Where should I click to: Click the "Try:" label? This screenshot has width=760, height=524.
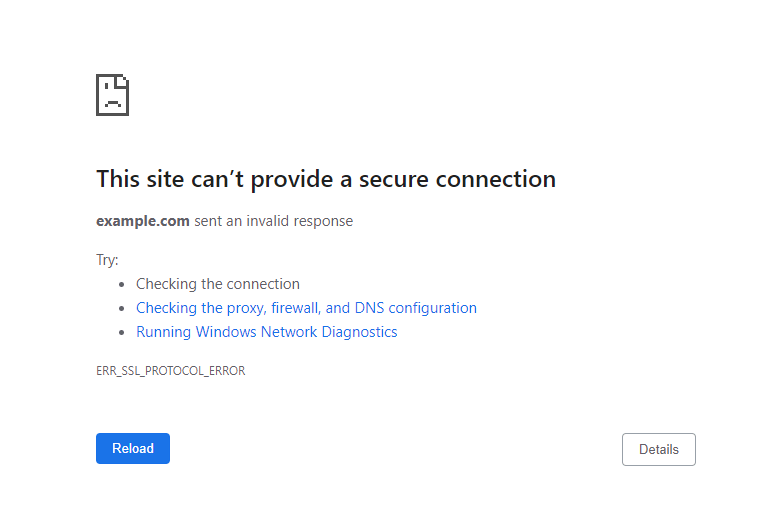107,260
